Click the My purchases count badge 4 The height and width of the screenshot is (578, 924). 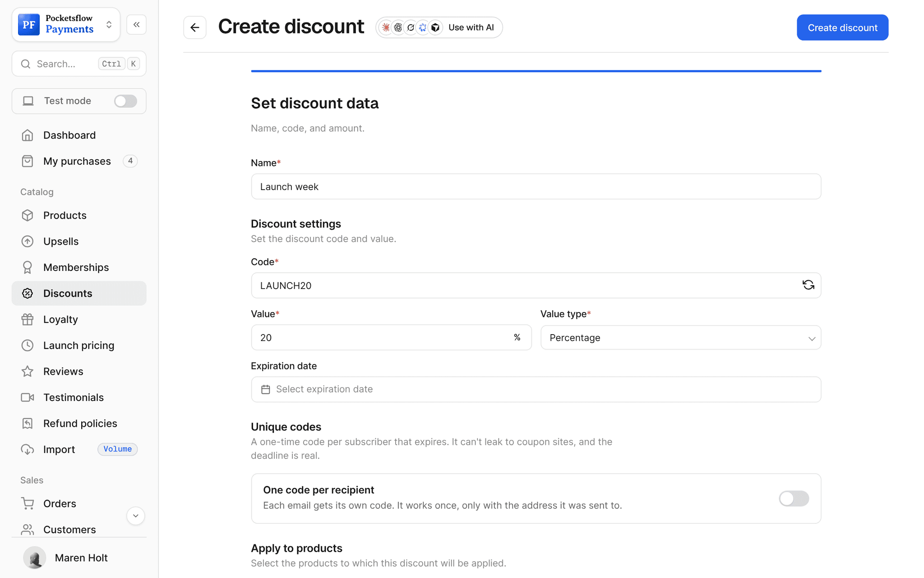pos(130,161)
